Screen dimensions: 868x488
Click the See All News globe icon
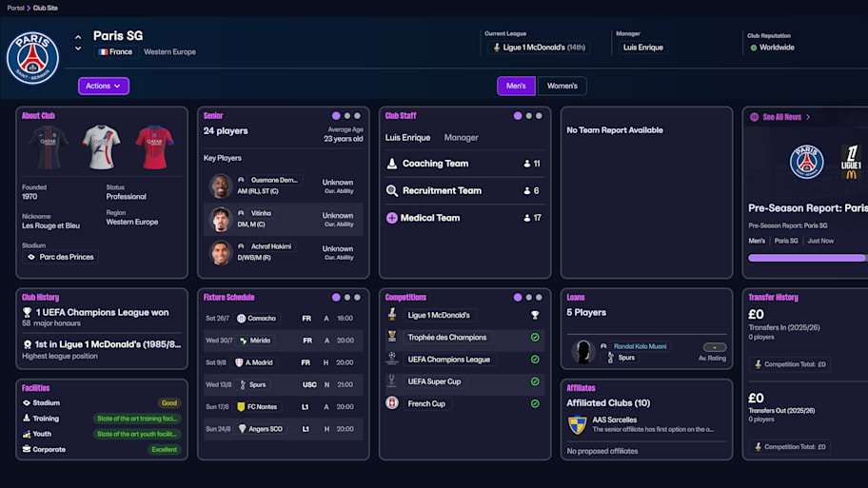pyautogui.click(x=754, y=117)
